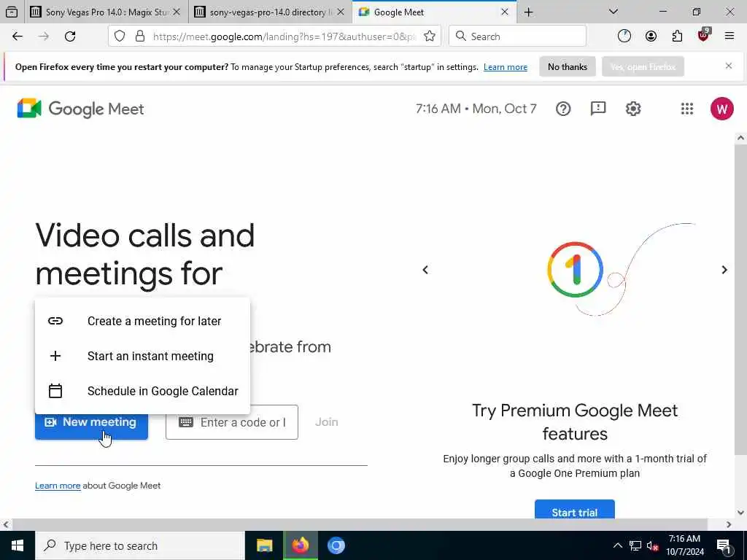Click the Firefox taskbar icon
The width and height of the screenshot is (747, 560).
pos(301,545)
